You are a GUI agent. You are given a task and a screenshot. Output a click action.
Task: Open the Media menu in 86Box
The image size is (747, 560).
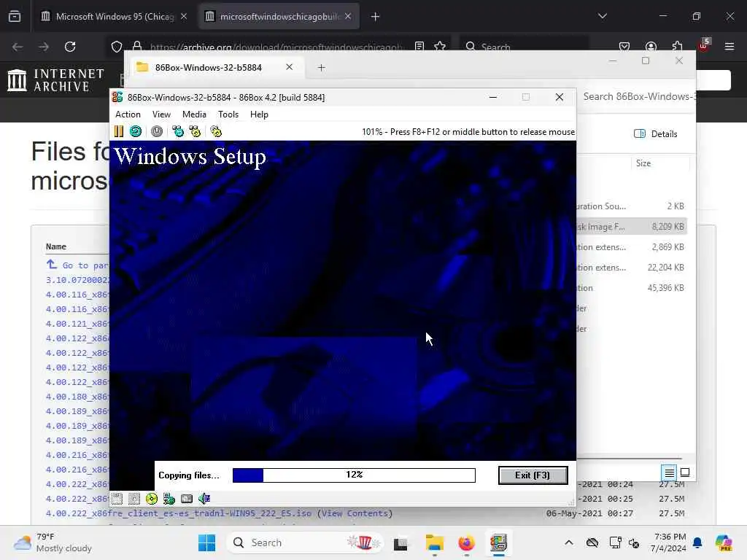coord(194,114)
